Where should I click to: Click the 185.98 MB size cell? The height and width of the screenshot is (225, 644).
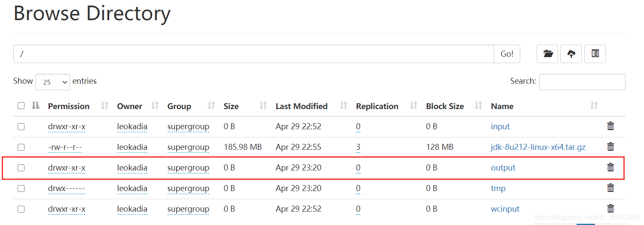click(x=243, y=147)
